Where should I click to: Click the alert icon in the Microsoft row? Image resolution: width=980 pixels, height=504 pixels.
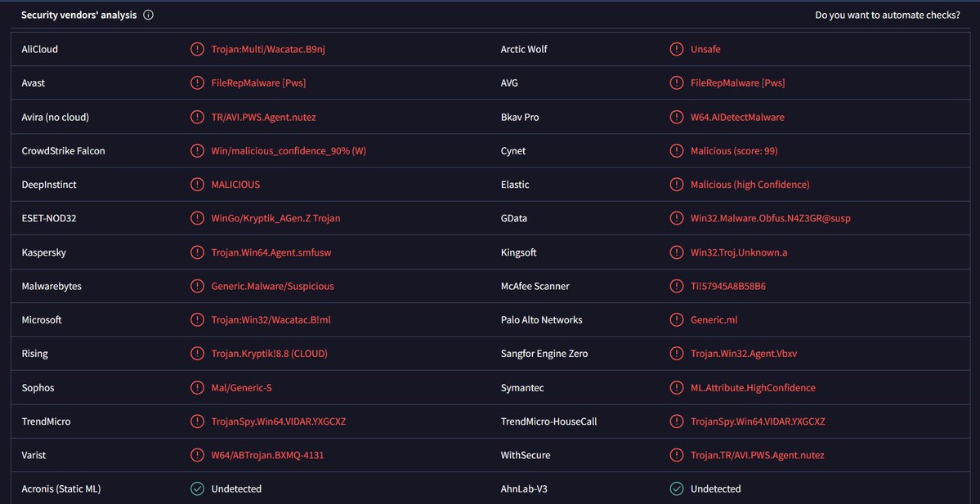197,319
